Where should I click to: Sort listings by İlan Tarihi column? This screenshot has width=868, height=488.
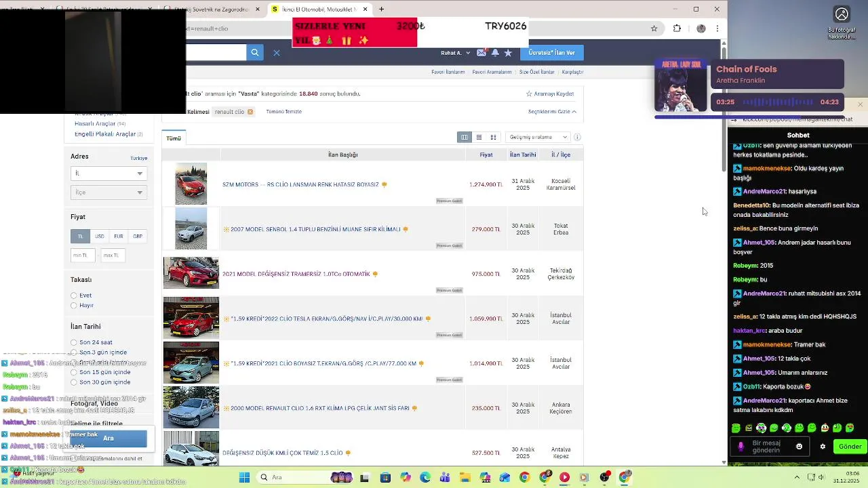pyautogui.click(x=523, y=155)
